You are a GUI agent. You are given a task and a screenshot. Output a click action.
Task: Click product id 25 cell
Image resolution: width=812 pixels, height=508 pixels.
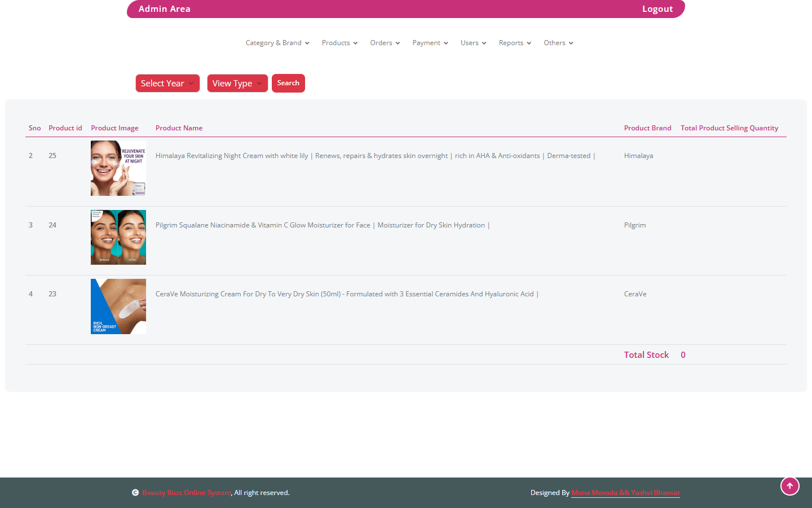click(x=52, y=156)
